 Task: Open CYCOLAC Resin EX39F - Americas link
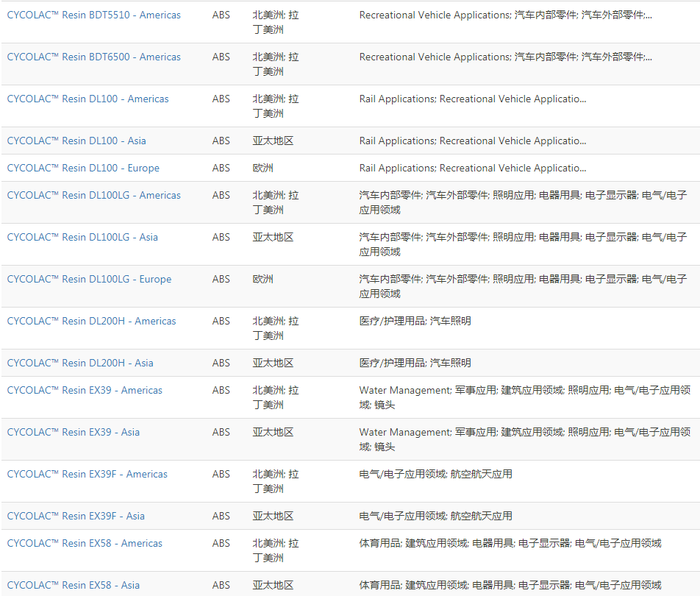pyautogui.click(x=87, y=474)
